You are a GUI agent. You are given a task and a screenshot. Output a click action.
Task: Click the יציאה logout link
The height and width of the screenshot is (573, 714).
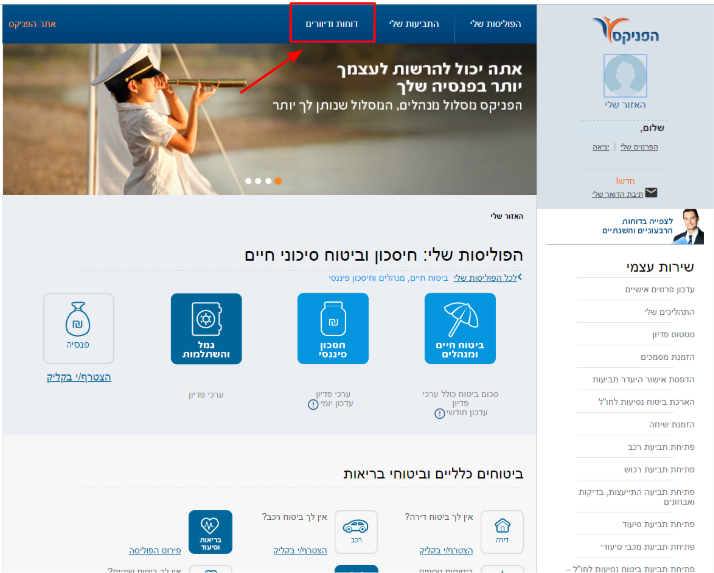[601, 147]
